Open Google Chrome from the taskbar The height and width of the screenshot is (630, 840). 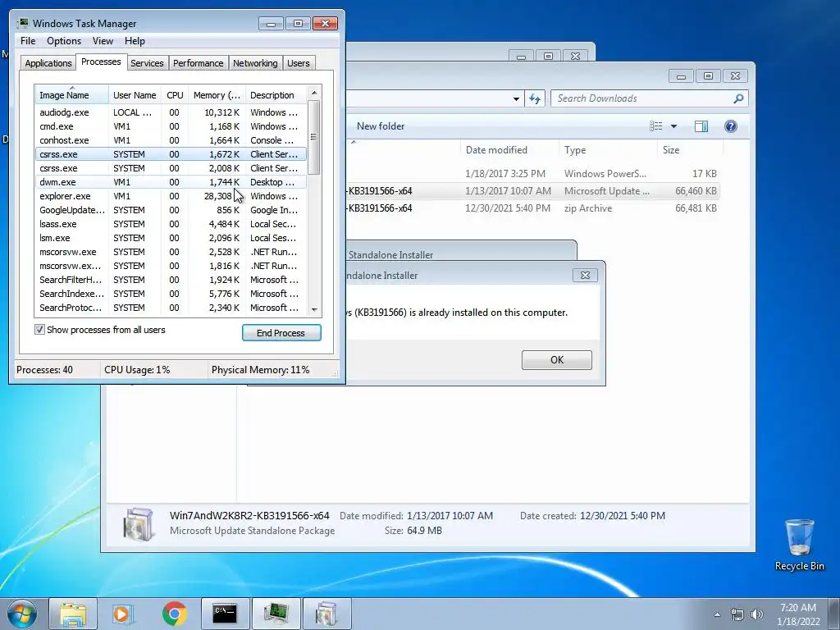pos(174,614)
